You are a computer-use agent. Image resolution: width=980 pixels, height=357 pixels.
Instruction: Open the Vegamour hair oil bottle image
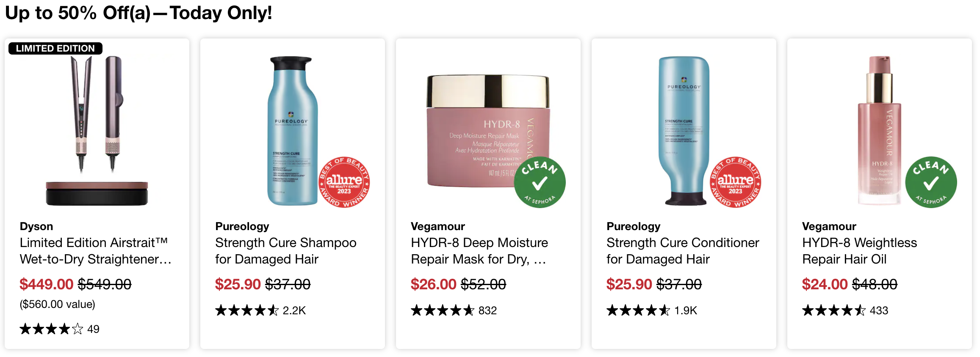[x=880, y=131]
